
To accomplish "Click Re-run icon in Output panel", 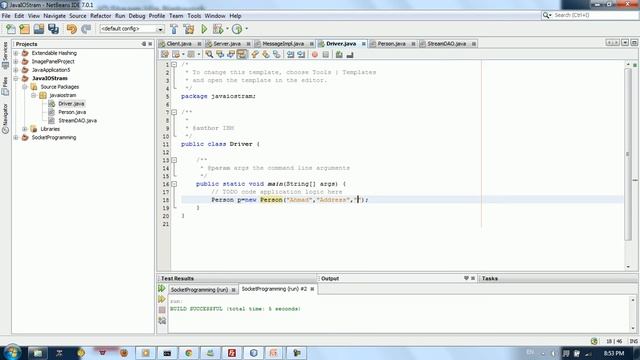I will (x=162, y=289).
